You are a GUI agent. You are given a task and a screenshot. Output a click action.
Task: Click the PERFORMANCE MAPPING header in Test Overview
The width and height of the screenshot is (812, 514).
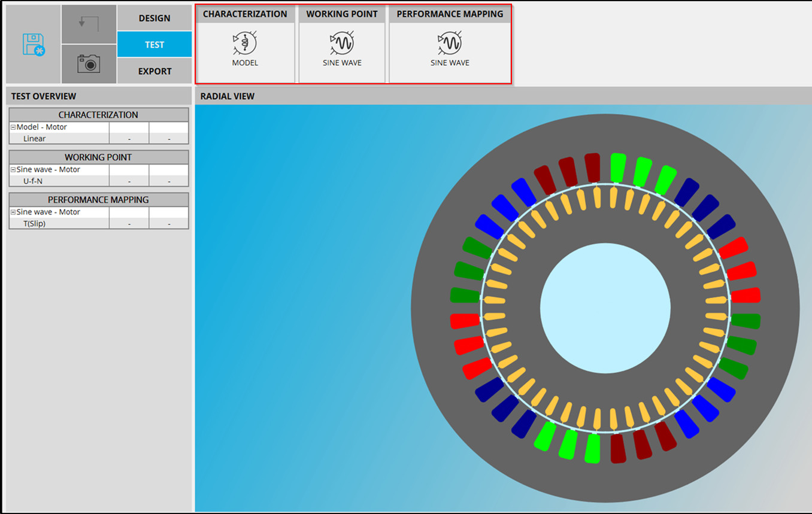click(x=98, y=199)
